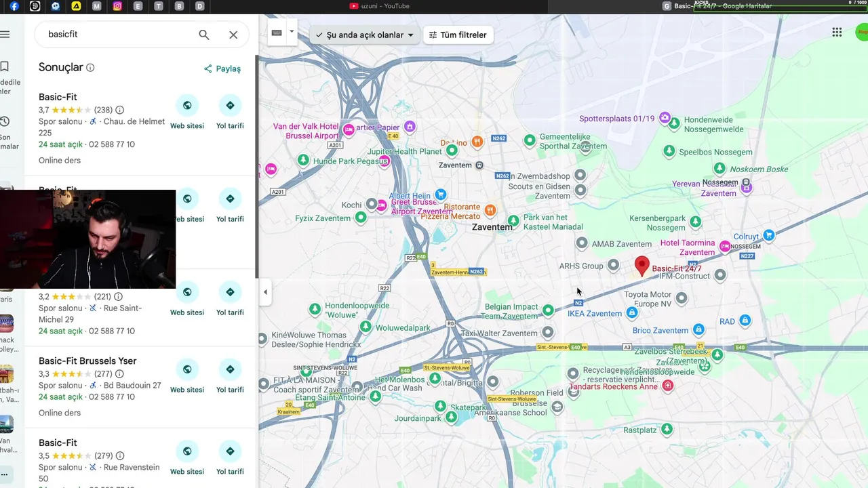
Task: Show rating info for Basic-Fit Brussels Yser
Action: tap(120, 374)
